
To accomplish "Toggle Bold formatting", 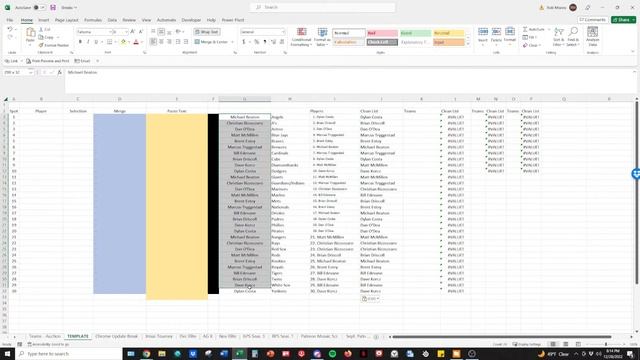I will pyautogui.click(x=80, y=42).
